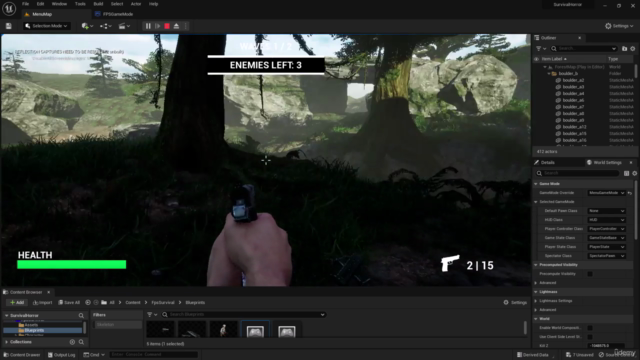Open the Window menu

(59, 4)
